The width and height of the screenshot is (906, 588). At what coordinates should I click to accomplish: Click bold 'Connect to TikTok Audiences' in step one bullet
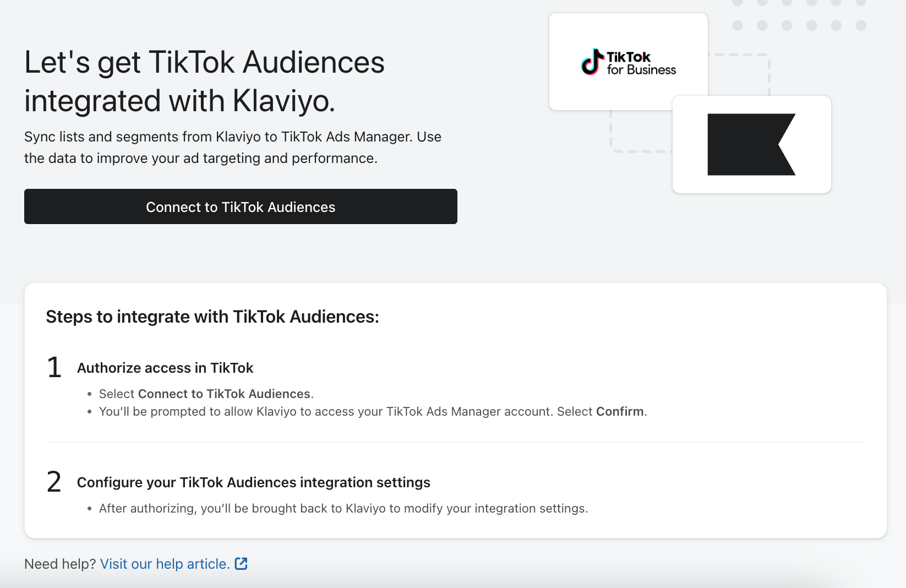coord(224,394)
